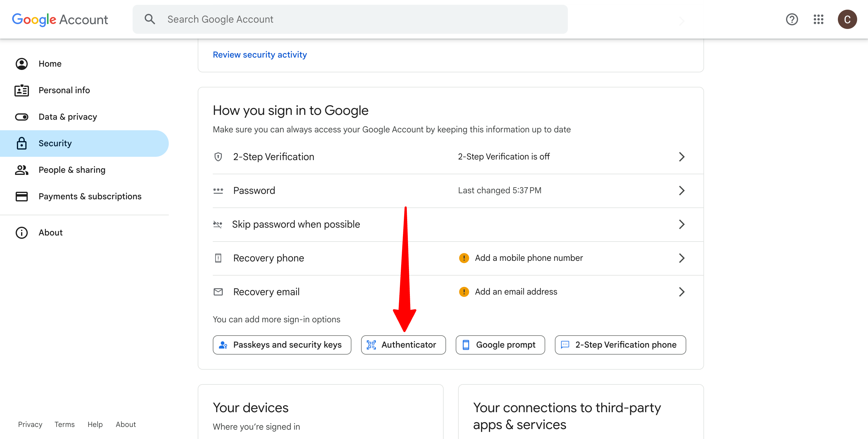Click the About info icon
This screenshot has width=868, height=439.
click(22, 233)
